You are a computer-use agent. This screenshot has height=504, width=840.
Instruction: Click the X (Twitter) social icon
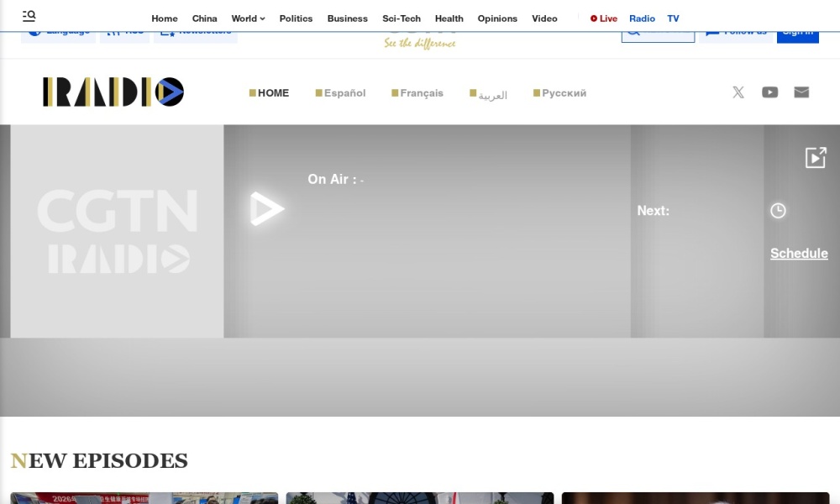coord(738,92)
